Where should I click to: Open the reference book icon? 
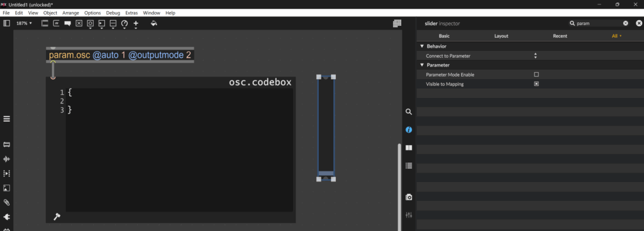click(409, 148)
